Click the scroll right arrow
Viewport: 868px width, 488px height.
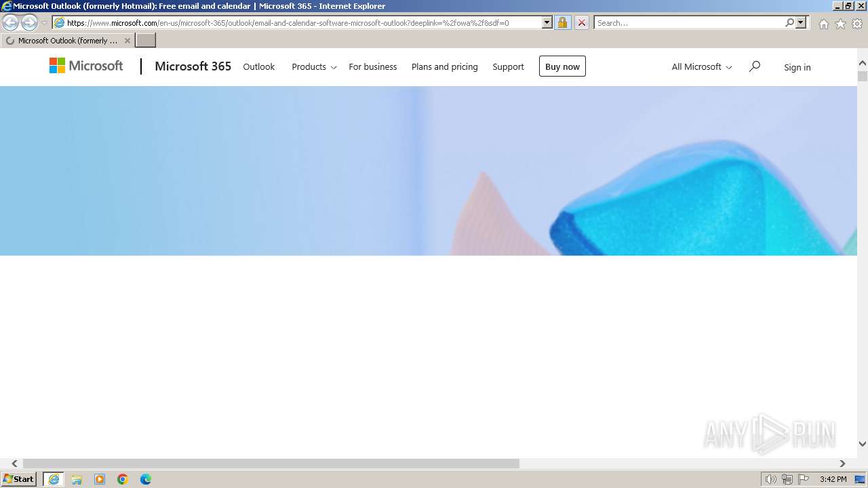[842, 464]
